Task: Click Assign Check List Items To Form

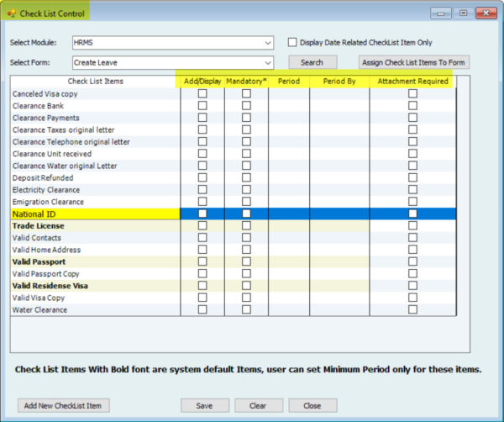Action: coord(414,62)
